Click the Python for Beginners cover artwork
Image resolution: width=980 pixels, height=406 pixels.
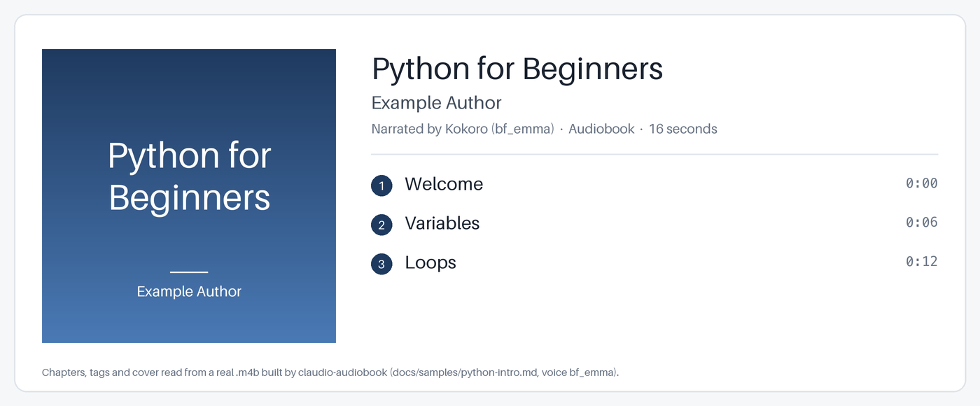coord(189,196)
